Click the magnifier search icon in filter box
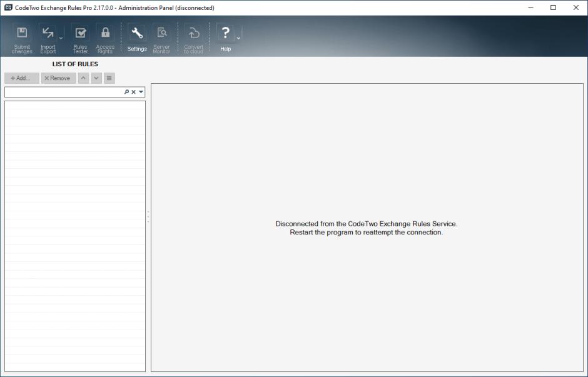 click(126, 92)
